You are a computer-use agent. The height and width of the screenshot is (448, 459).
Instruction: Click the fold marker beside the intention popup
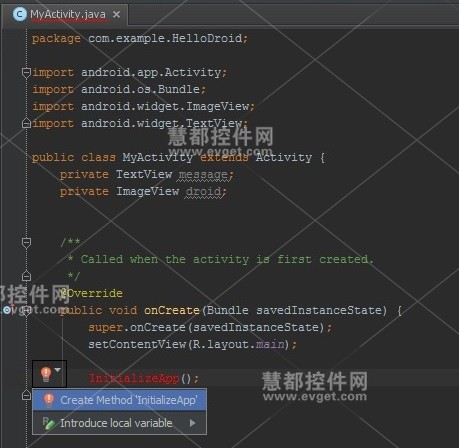coord(26,396)
